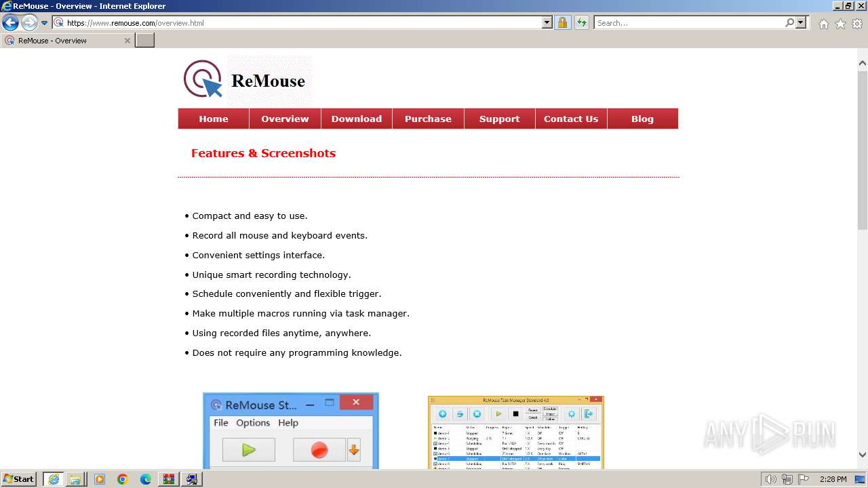Screen dimensions: 868x488
Task: Click the magnifier search icon
Action: (x=789, y=22)
